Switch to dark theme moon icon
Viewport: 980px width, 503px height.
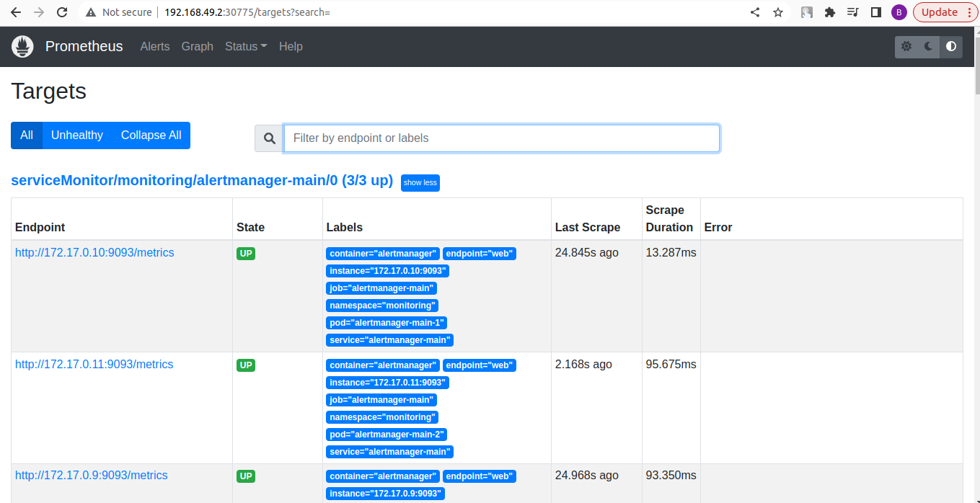pos(929,46)
